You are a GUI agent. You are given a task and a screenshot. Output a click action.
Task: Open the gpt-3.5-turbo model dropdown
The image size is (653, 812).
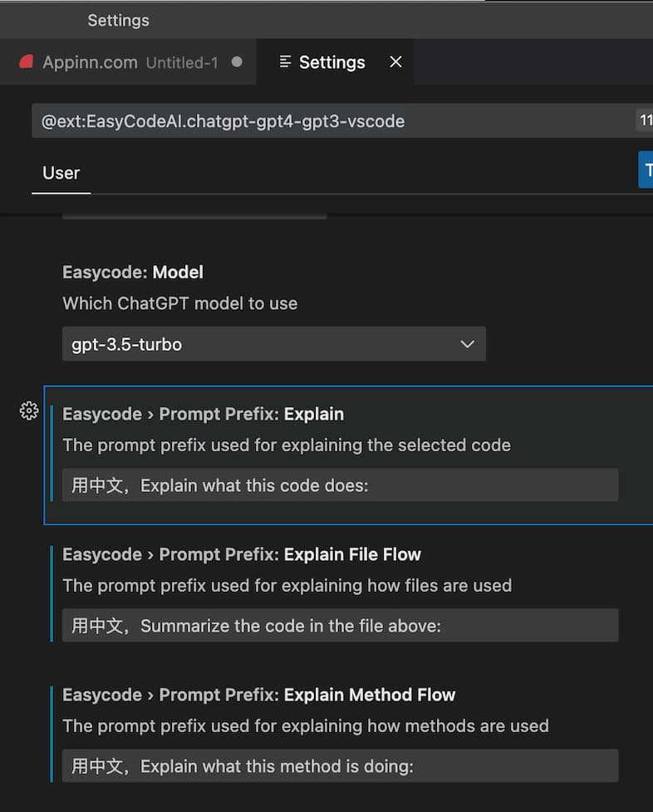(274, 344)
